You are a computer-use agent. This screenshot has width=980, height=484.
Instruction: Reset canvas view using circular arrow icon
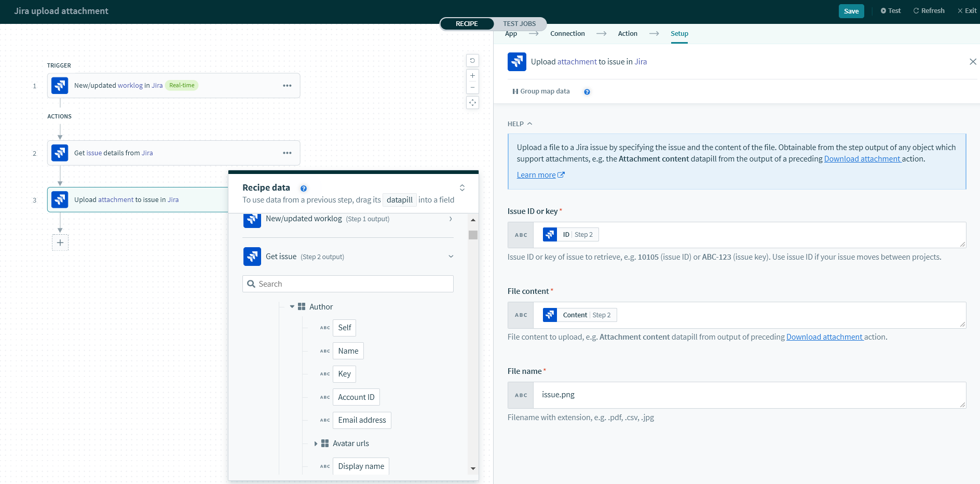click(472, 60)
